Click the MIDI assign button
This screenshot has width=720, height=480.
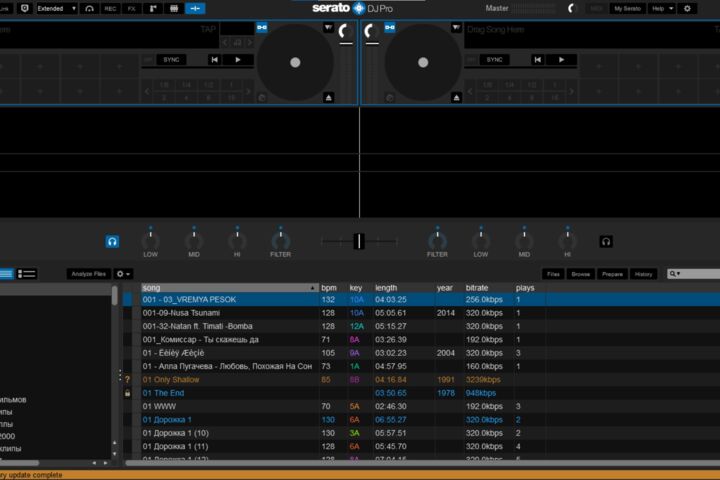click(596, 8)
